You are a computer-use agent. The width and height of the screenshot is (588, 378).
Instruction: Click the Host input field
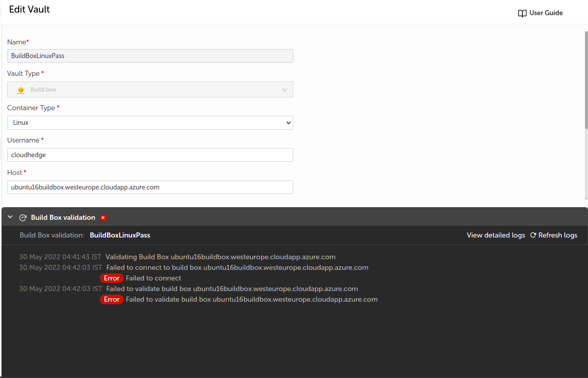point(150,187)
